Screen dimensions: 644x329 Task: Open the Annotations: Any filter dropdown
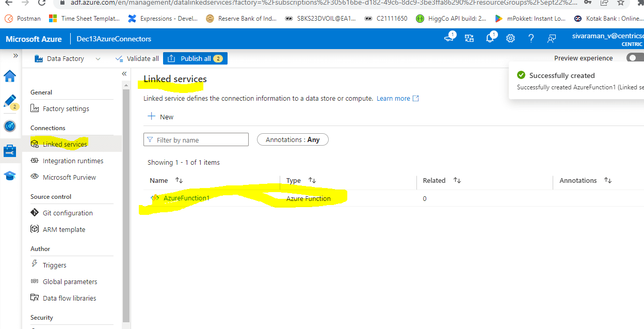pos(293,139)
